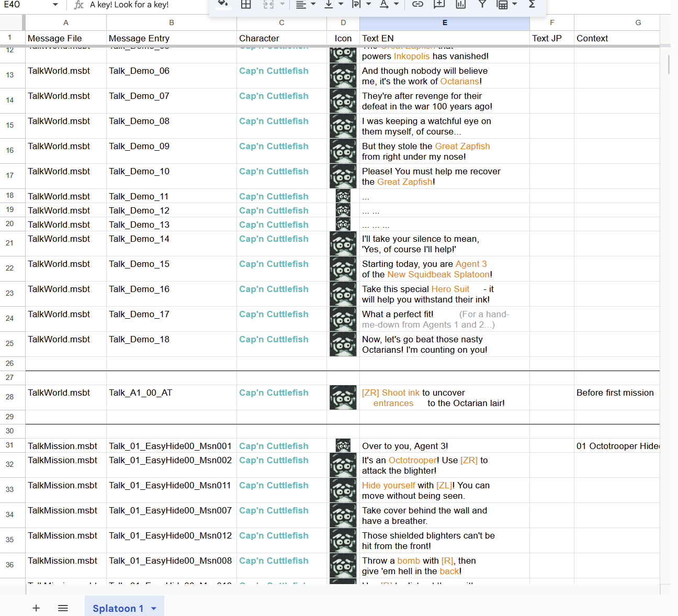678x616 pixels.
Task: Open the all sheets list
Action: coord(63,608)
